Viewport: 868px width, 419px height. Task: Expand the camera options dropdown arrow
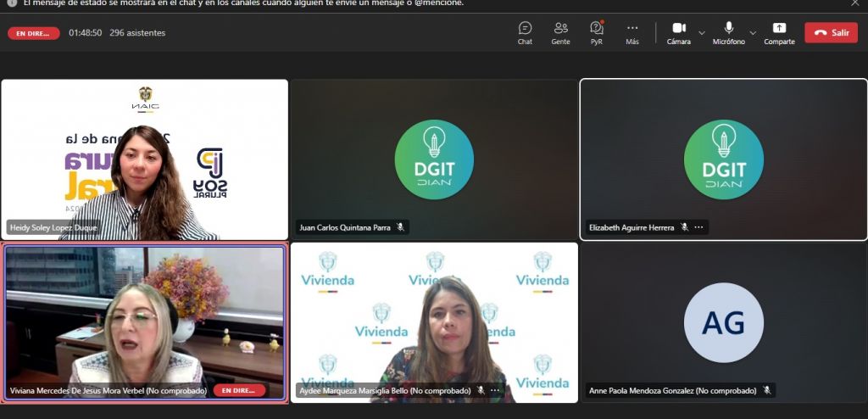pos(701,33)
